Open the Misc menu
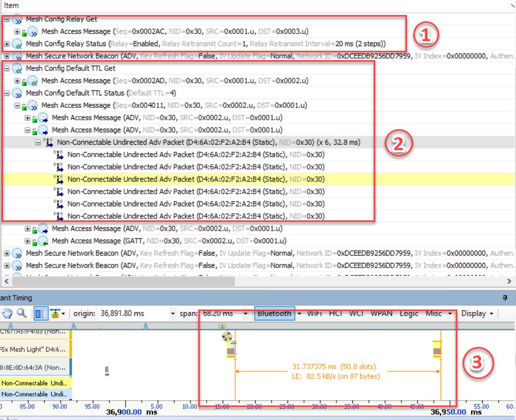The width and height of the screenshot is (516, 420). [437, 313]
